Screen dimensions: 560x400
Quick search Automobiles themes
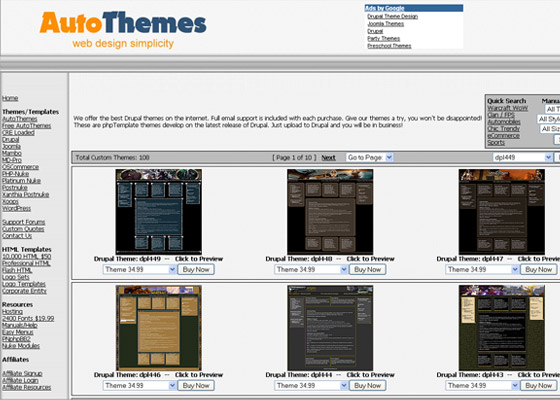[504, 122]
